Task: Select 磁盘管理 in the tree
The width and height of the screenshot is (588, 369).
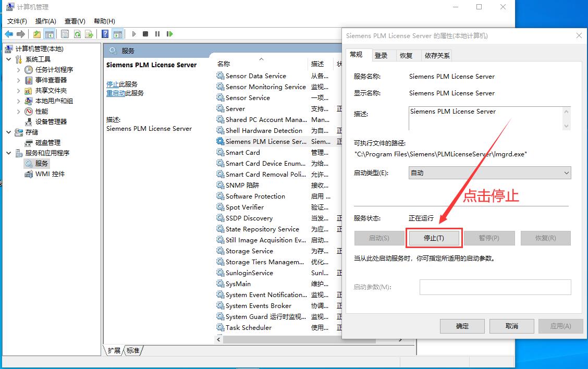Action: [x=48, y=142]
